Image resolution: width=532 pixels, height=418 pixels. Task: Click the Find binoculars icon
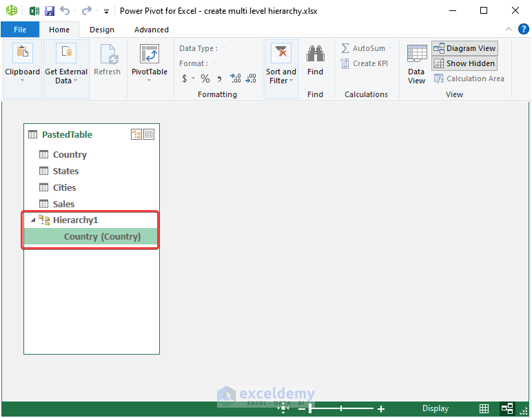(x=315, y=53)
